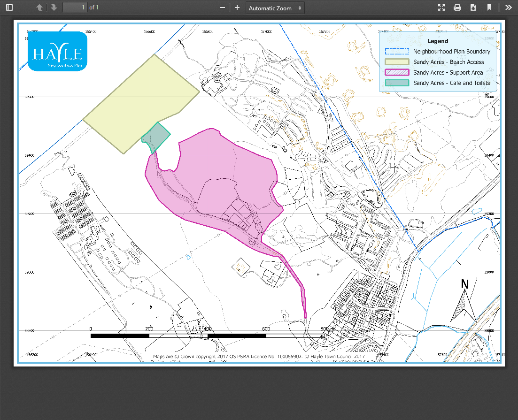
Task: Click the pink Support Area legend swatch
Action: pos(397,72)
